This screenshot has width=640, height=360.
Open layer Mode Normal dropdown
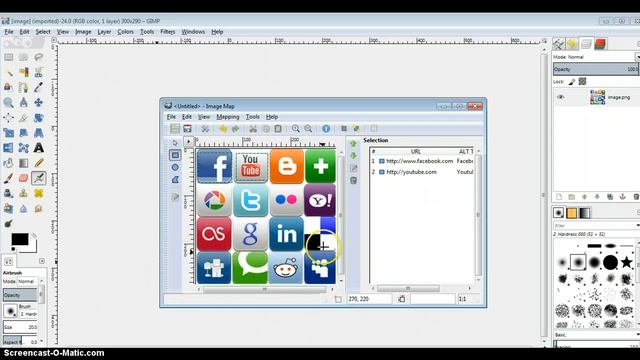596,57
